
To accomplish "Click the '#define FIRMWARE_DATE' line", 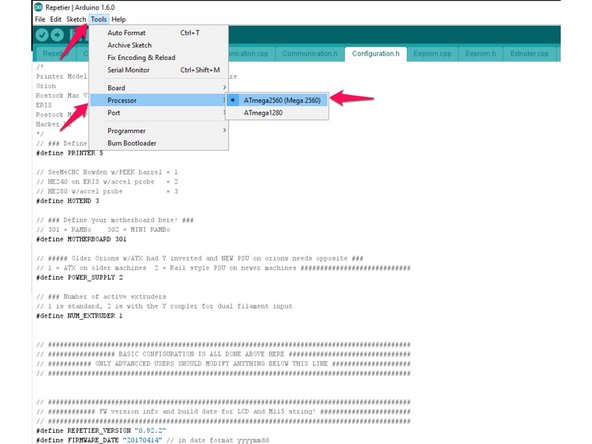I will point(153,440).
